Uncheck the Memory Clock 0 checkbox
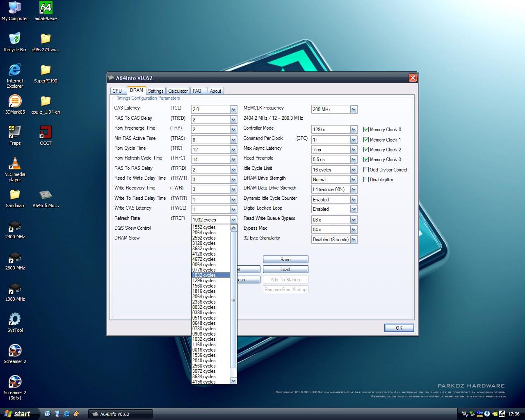 (x=366, y=130)
